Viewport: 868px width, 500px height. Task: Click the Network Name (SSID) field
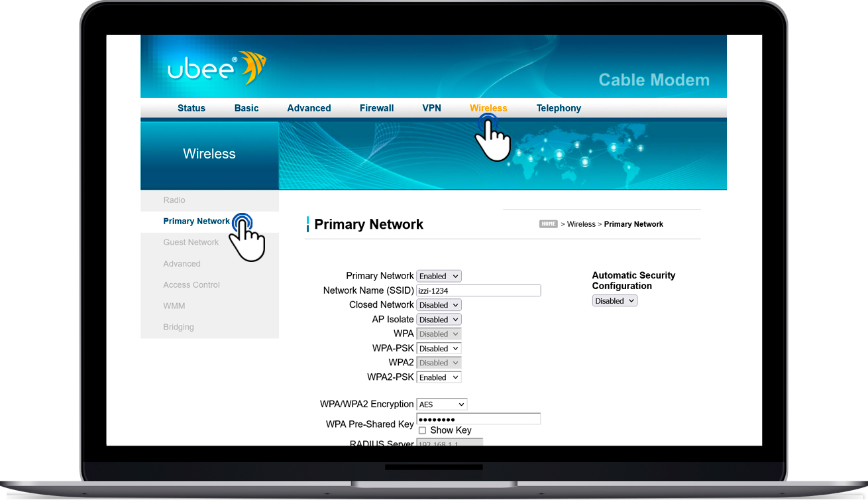478,290
